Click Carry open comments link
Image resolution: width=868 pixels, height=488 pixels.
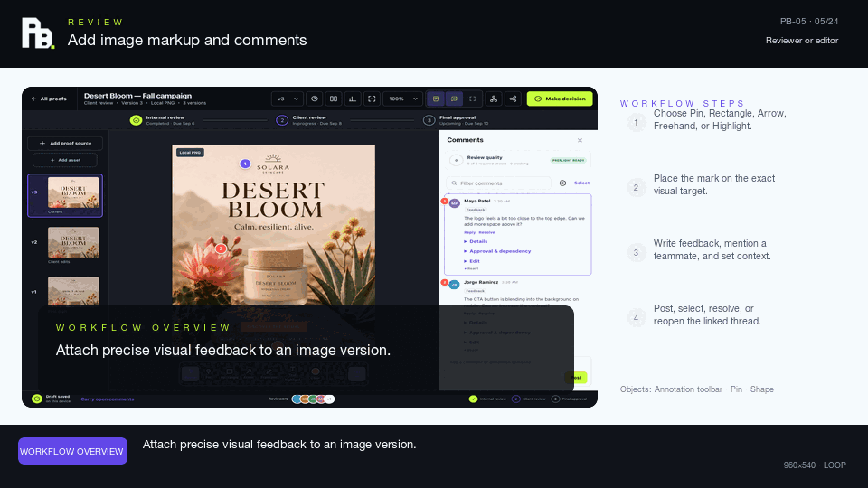tap(108, 399)
